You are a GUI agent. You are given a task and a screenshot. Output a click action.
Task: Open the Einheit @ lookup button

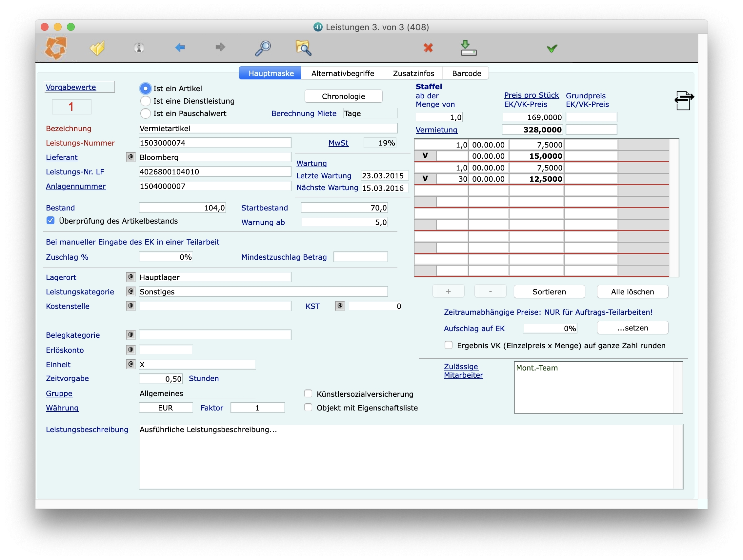[131, 364]
